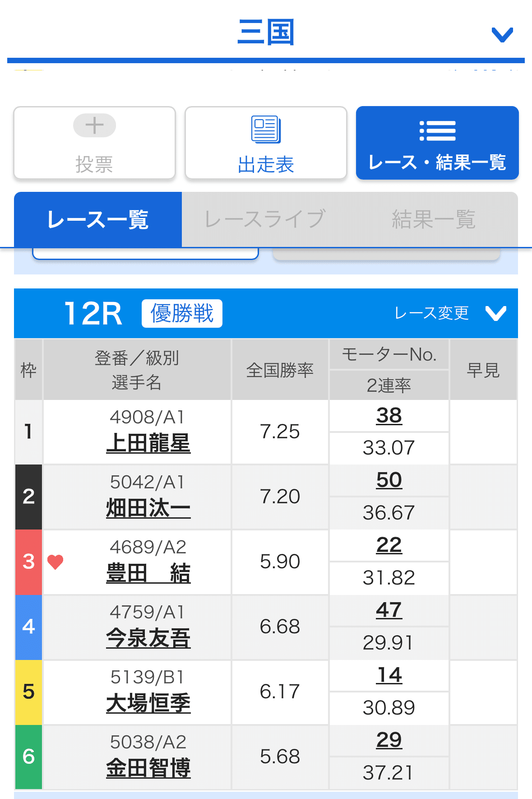532x799 pixels.
Task: Open motor number 38 details
Action: 389,416
